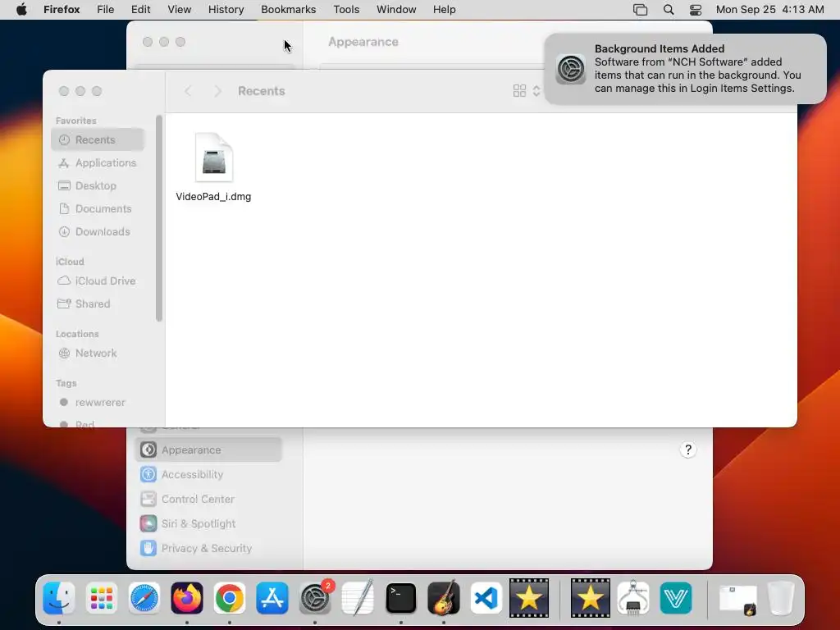Click the date and time in menu bar
Image resolution: width=840 pixels, height=630 pixels.
(x=769, y=10)
